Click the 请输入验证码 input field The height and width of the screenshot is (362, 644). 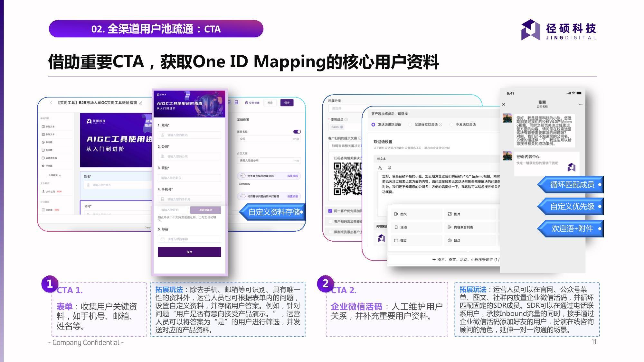(172, 210)
